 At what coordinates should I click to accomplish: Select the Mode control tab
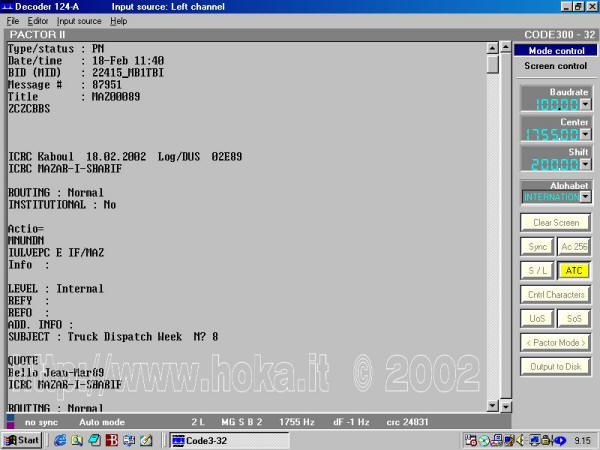click(x=556, y=51)
